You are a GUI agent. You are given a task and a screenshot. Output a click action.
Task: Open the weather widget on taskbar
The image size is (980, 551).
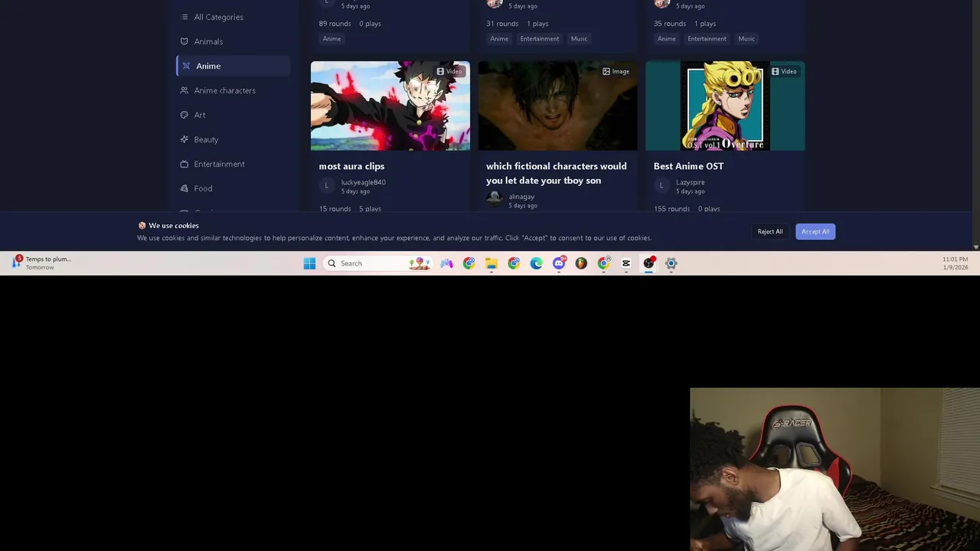pos(42,262)
